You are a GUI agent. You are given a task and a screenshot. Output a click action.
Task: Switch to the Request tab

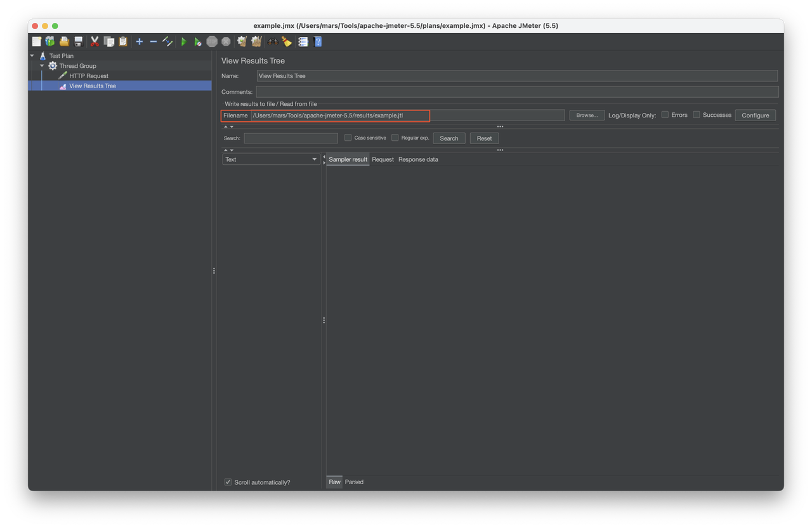pos(383,159)
